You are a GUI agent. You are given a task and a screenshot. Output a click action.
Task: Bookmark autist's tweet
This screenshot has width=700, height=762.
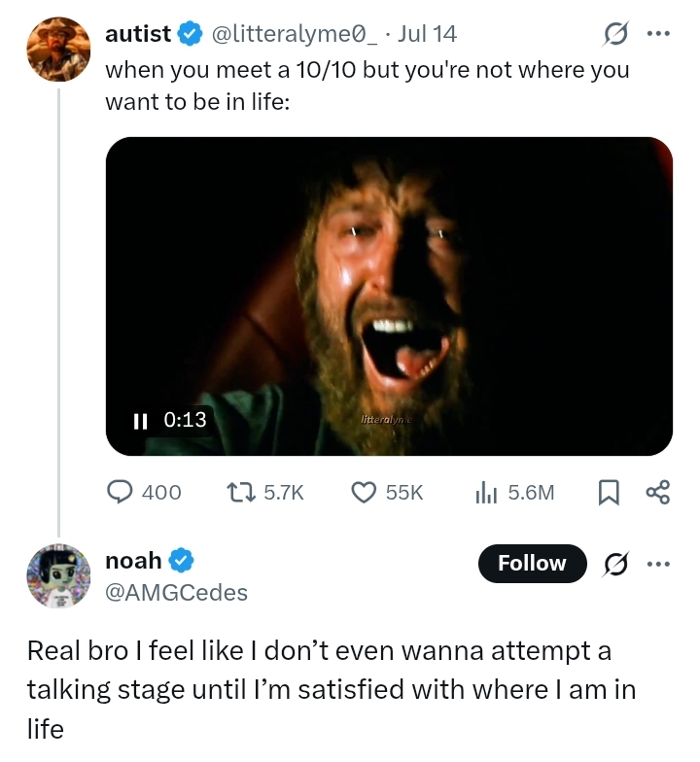(x=609, y=492)
